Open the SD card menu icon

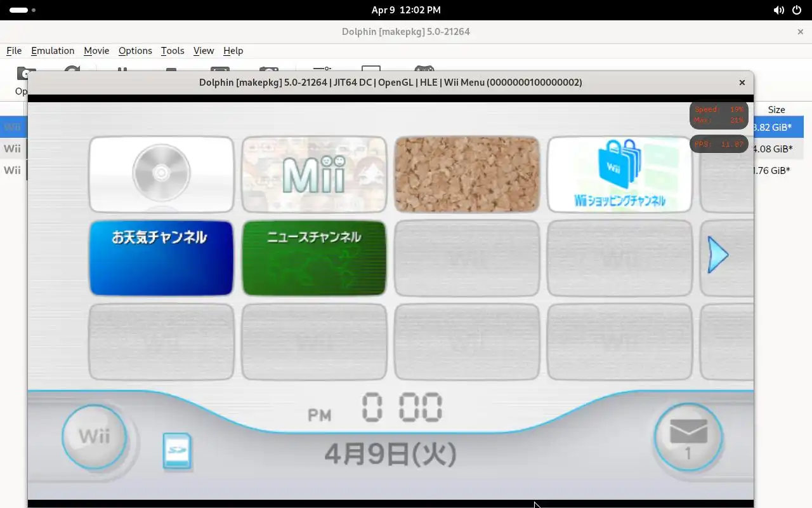[x=177, y=451]
